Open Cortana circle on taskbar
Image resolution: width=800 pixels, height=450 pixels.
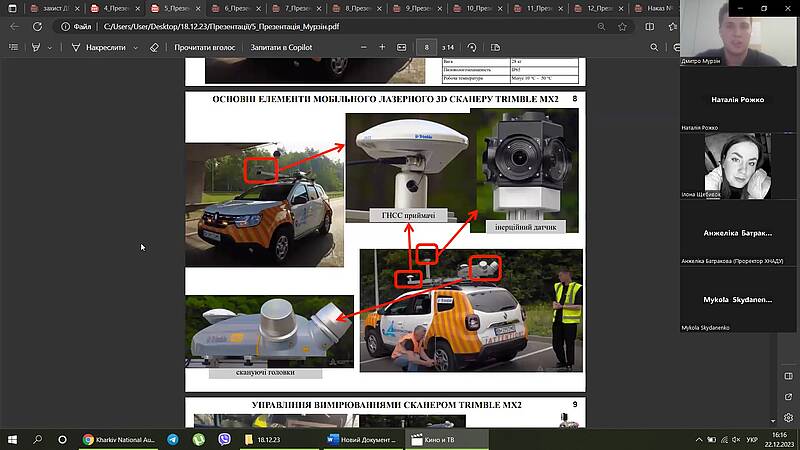tap(62, 439)
